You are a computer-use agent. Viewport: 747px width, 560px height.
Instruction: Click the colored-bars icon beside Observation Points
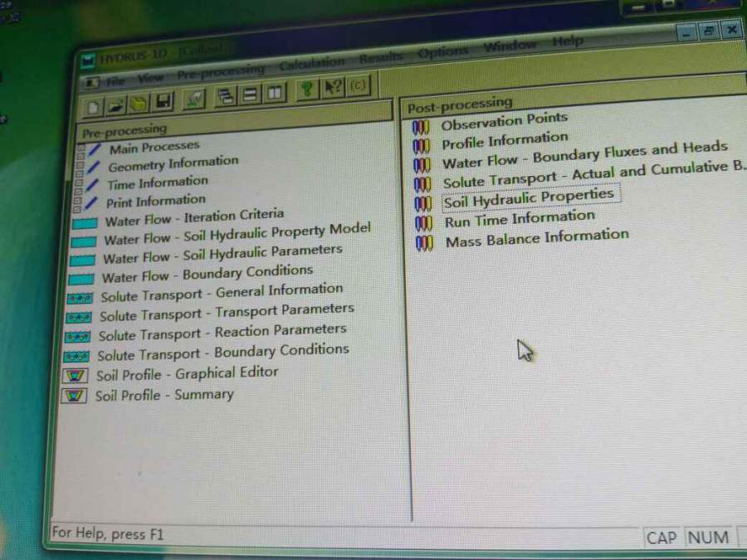pyautogui.click(x=421, y=127)
